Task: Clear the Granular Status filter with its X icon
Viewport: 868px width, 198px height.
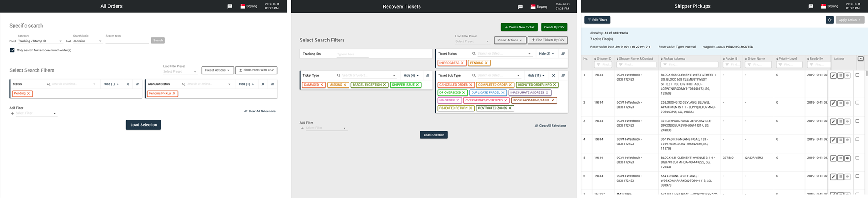Action: [263, 84]
